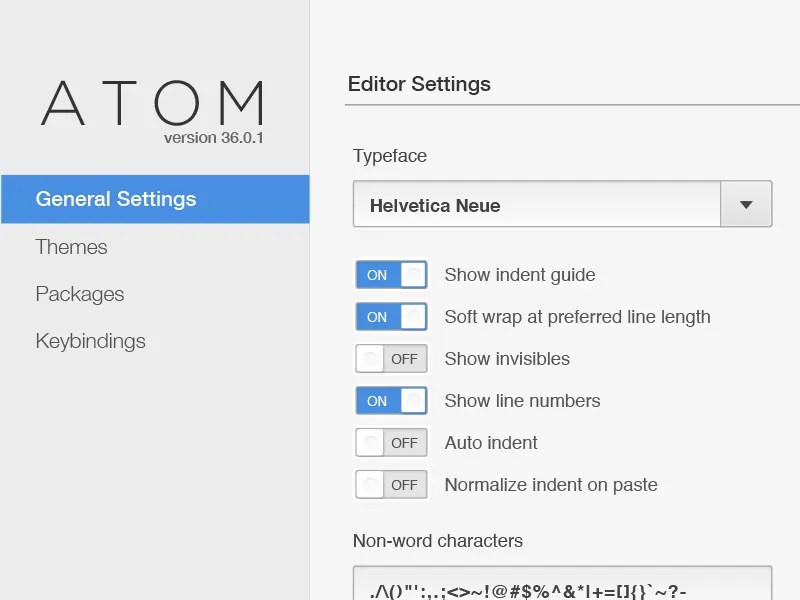Enable the Show invisibles switch
Image resolution: width=800 pixels, height=600 pixels.
pos(391,359)
